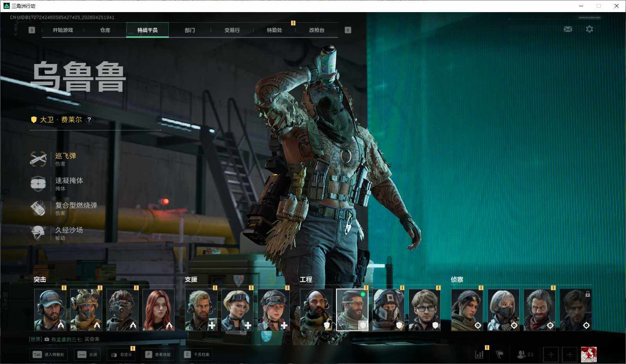Go to the 部门 tab
Viewport: 626px width, 364px height.
coord(190,30)
